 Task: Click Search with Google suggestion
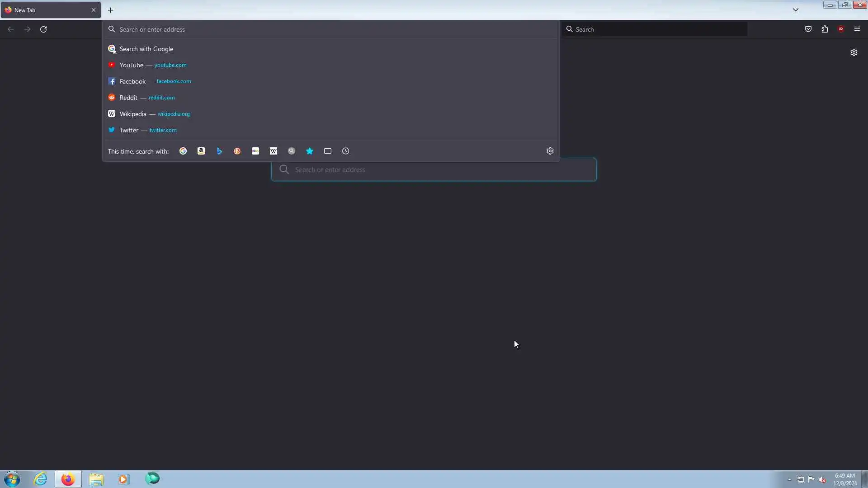tap(146, 49)
